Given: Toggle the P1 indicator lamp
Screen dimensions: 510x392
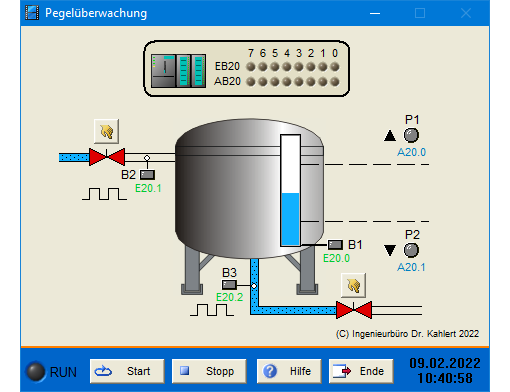Looking at the screenshot, I should click(x=411, y=135).
